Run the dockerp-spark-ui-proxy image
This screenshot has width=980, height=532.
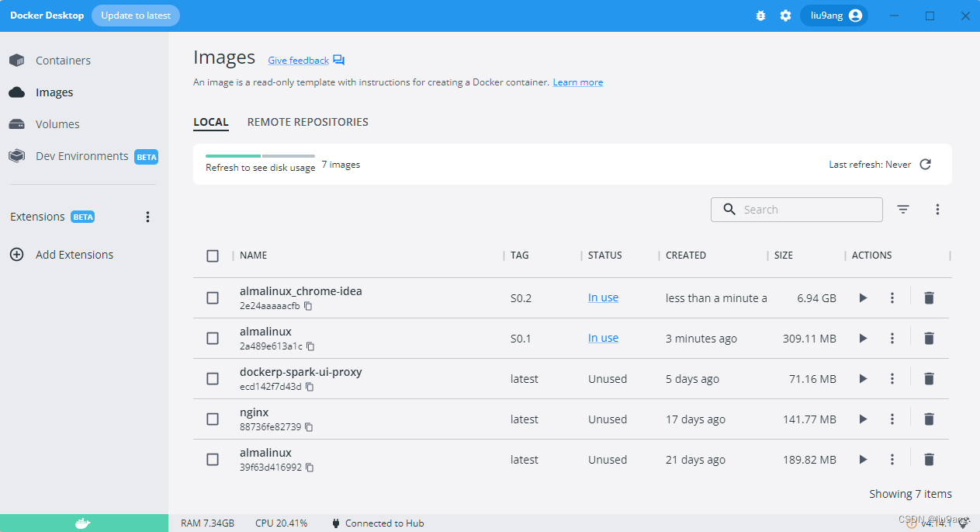point(863,378)
